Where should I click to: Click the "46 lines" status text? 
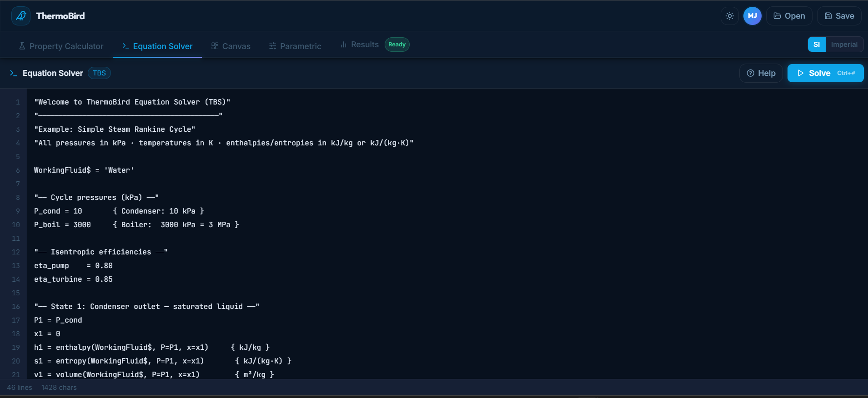20,388
